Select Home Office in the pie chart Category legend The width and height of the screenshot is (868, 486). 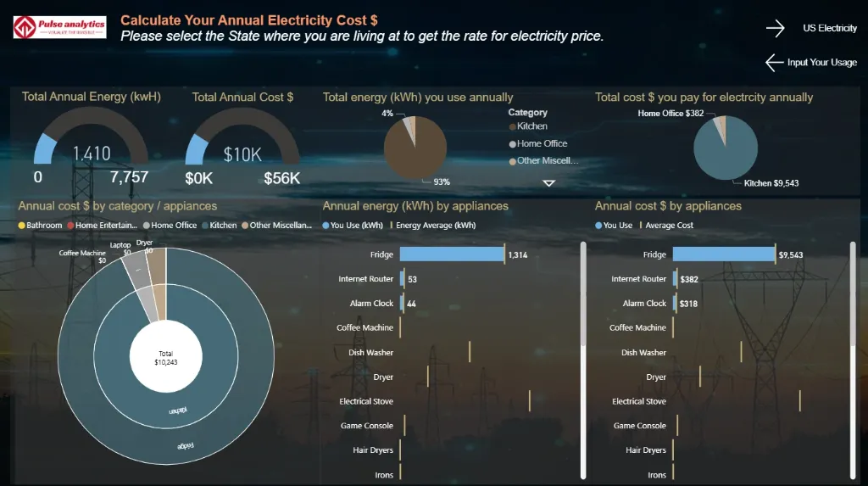(x=541, y=144)
